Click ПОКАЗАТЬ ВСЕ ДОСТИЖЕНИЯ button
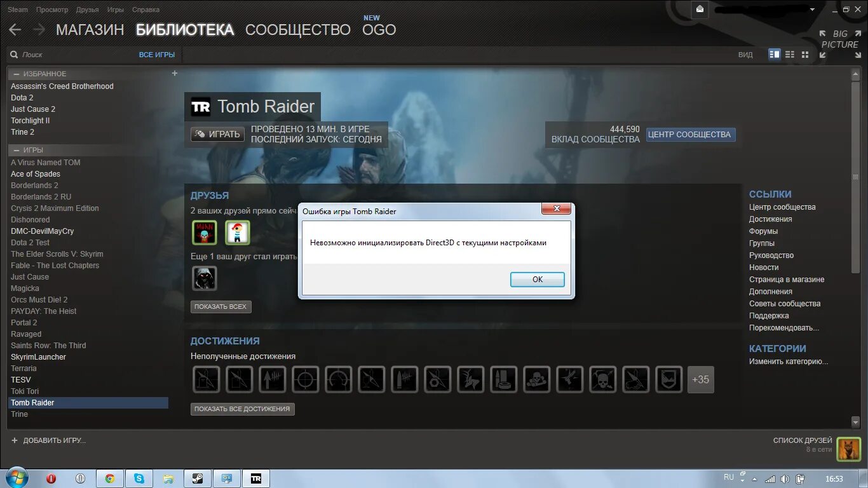This screenshot has width=868, height=488. point(242,409)
